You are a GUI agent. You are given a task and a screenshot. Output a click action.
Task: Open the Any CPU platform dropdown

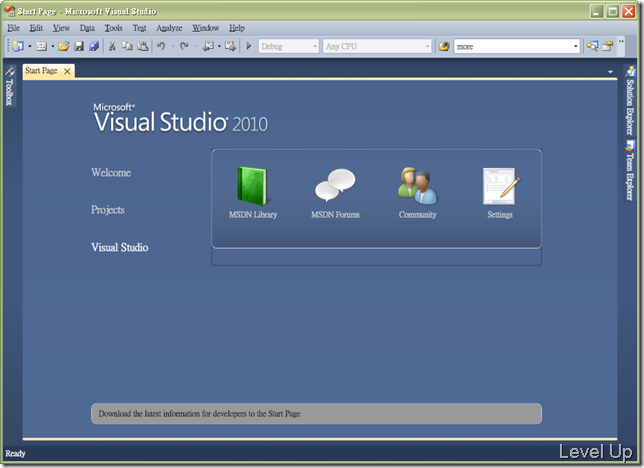click(x=427, y=46)
